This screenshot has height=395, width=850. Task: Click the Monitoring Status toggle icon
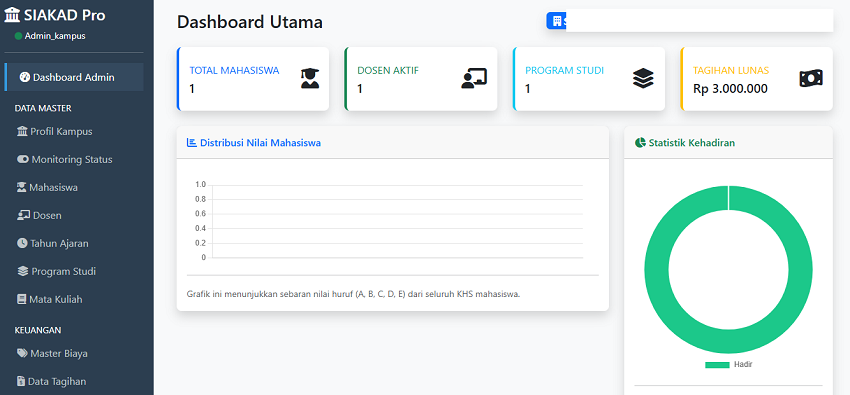[x=23, y=159]
